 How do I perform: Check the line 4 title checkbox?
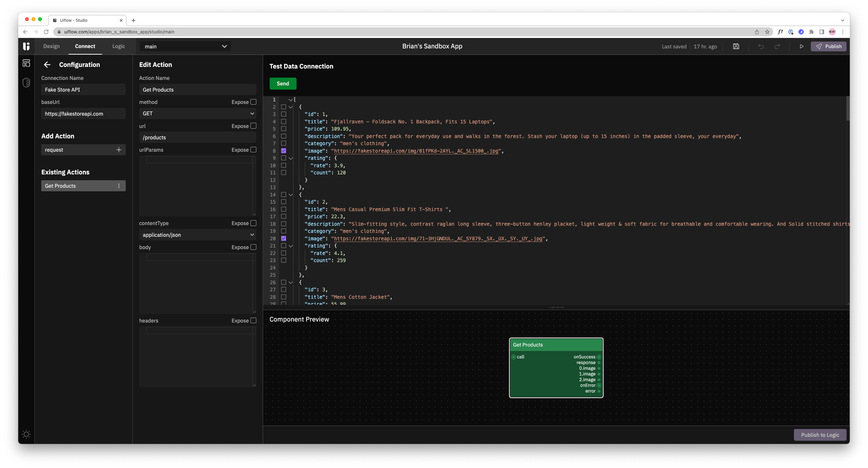(x=283, y=121)
